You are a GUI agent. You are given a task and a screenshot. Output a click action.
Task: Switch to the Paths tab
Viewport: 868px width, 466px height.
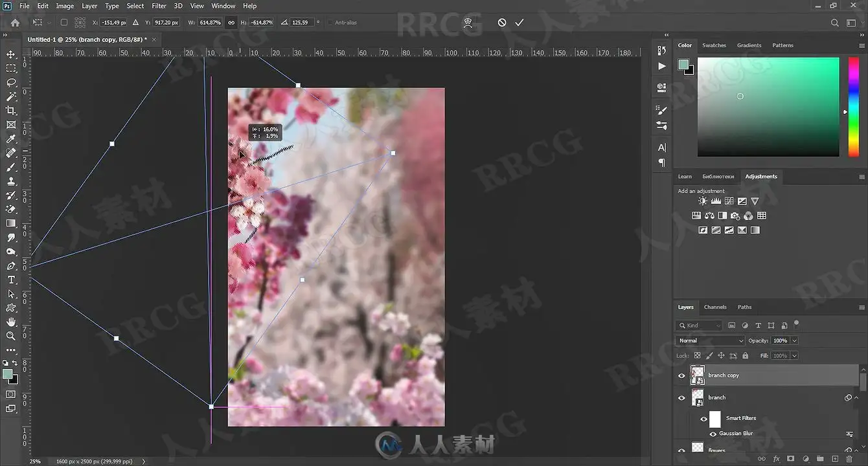tap(745, 307)
